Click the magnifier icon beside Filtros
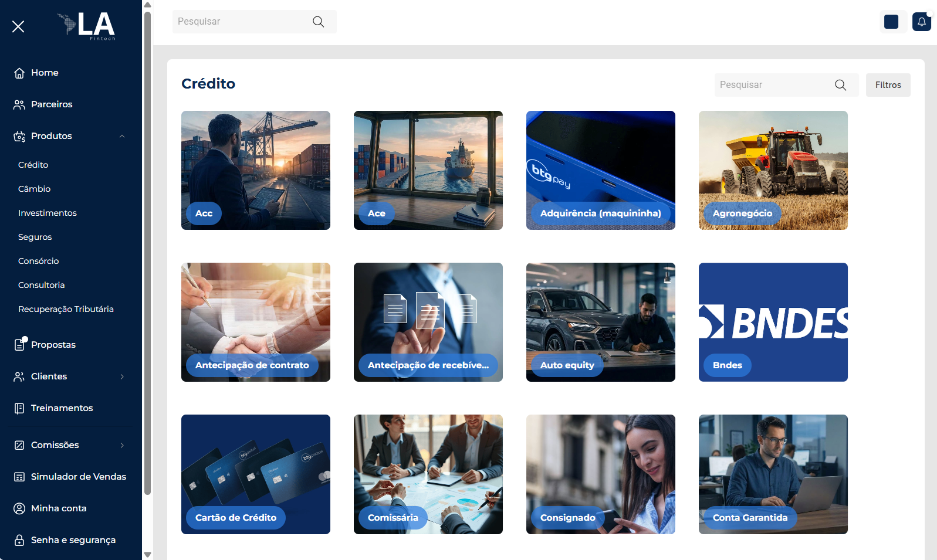The height and width of the screenshot is (560, 937). pyautogui.click(x=841, y=85)
